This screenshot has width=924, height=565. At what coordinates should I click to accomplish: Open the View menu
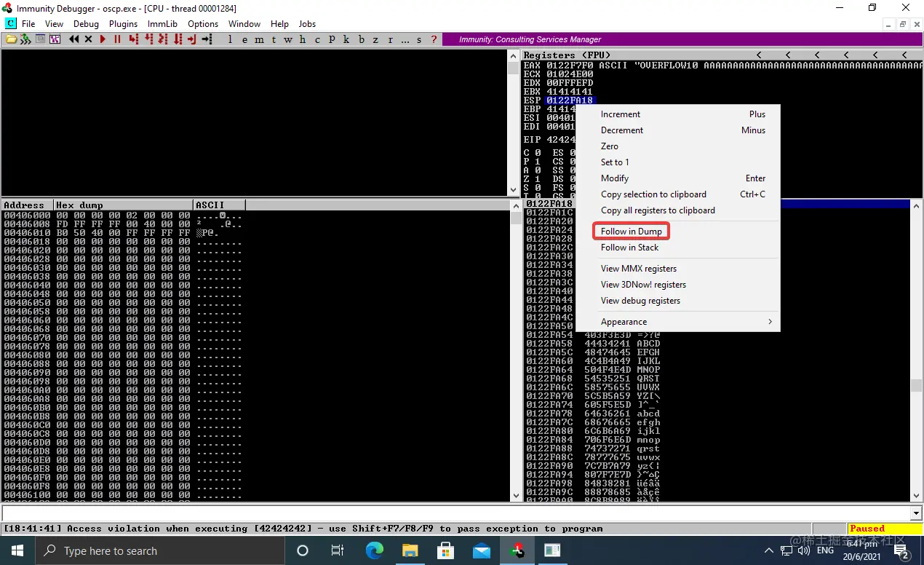pos(54,24)
